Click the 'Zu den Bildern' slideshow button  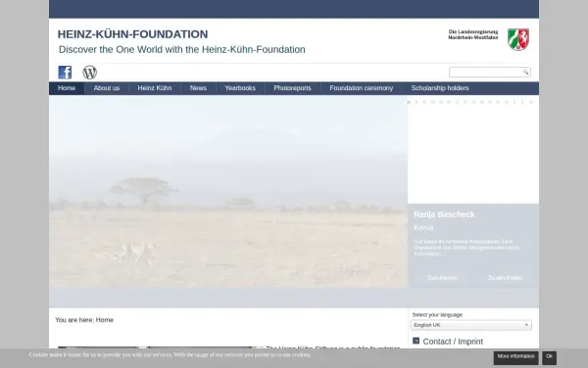point(505,278)
